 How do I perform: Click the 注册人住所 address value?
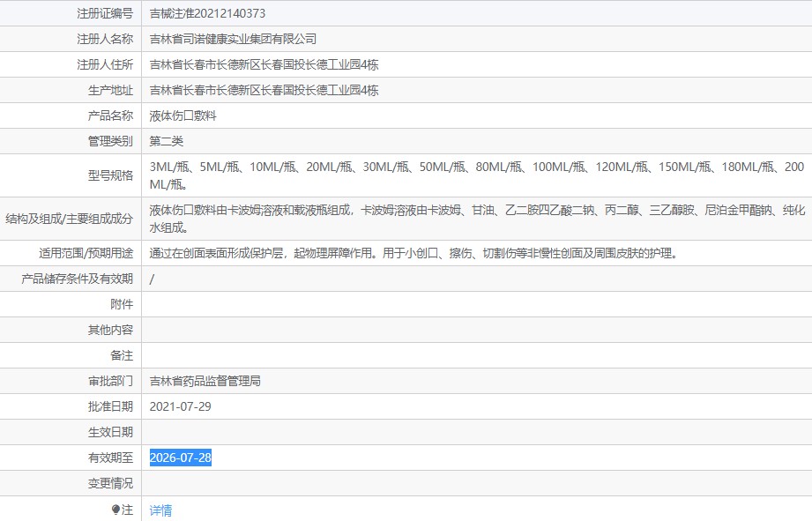point(264,64)
